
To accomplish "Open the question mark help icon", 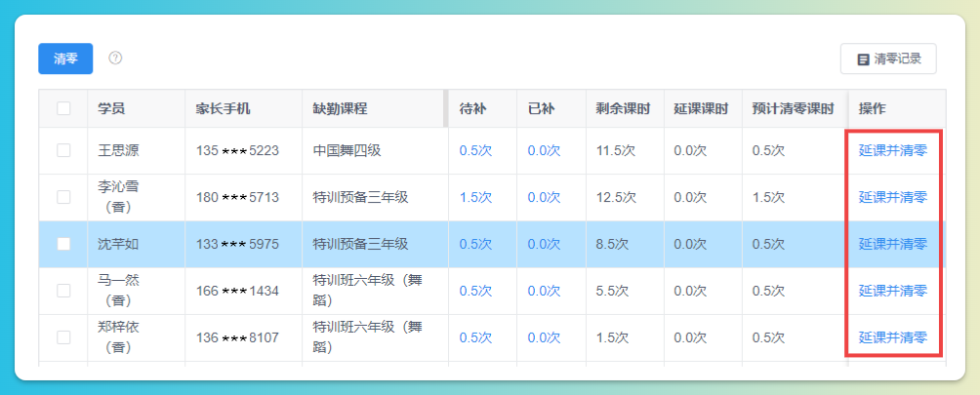I will click(115, 59).
